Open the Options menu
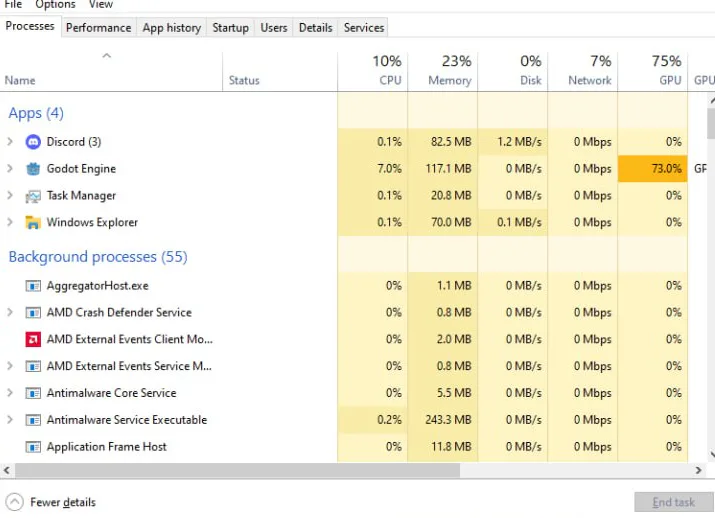 coord(55,5)
